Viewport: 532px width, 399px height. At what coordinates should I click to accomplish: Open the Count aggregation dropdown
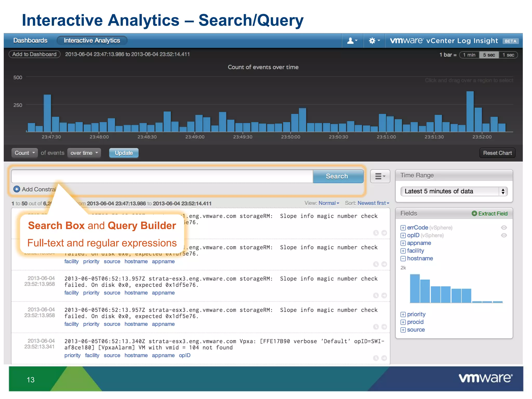pos(24,153)
